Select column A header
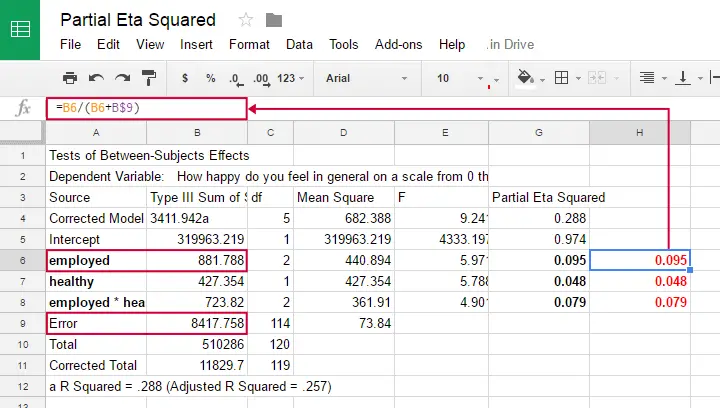720x408 pixels. click(96, 133)
